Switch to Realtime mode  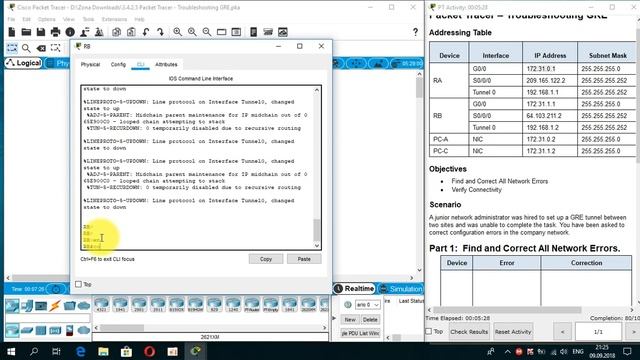point(354,289)
